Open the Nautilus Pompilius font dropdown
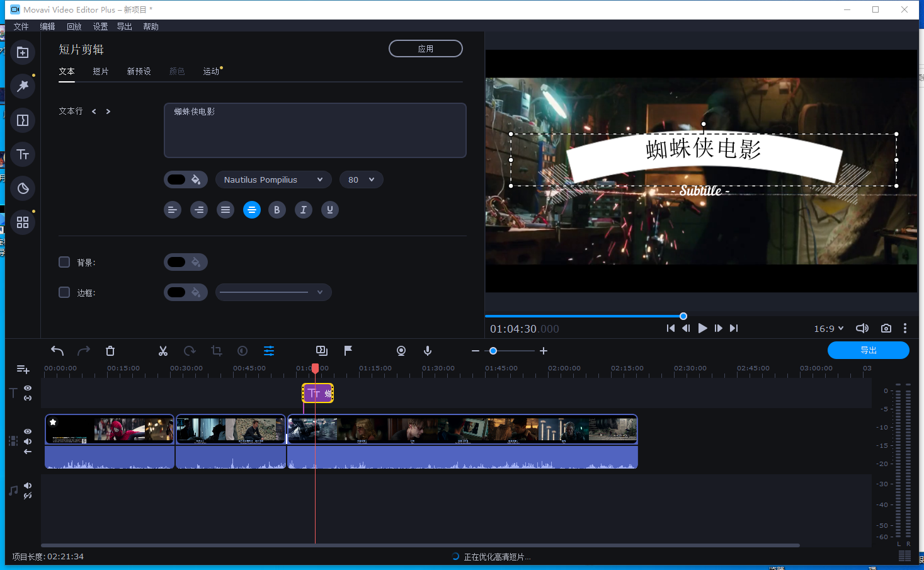The image size is (924, 570). [273, 180]
